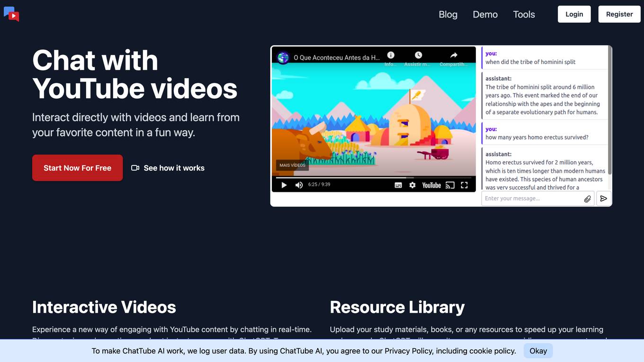Click the YouTube logo in player

click(x=431, y=185)
